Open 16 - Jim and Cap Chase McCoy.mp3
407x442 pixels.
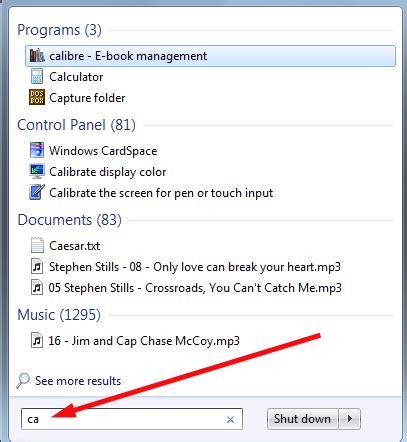click(144, 341)
